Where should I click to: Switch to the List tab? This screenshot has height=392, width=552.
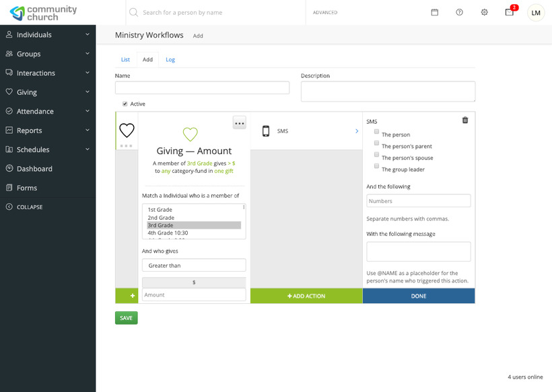(125, 59)
